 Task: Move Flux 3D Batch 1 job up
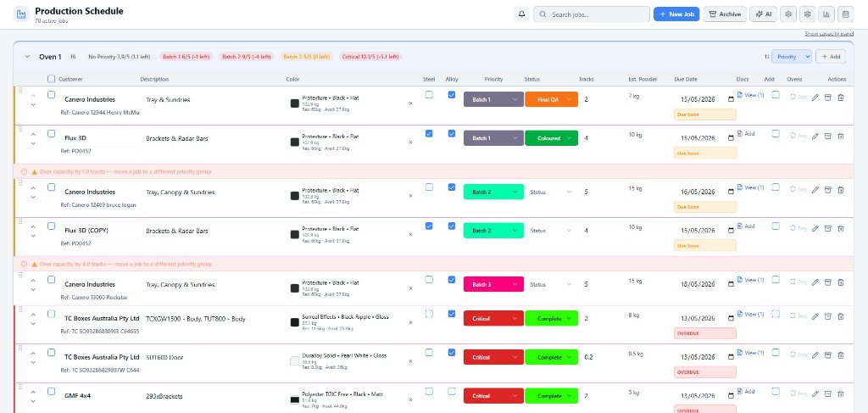click(33, 134)
